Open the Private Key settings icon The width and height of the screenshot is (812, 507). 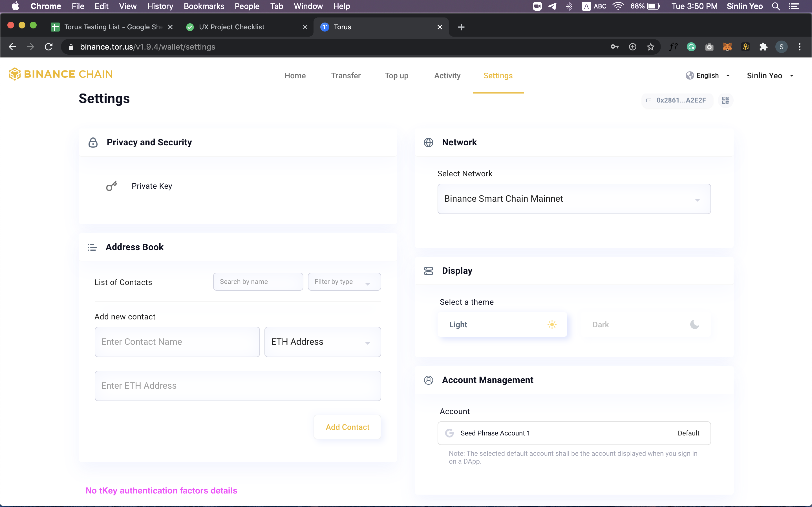coord(111,186)
